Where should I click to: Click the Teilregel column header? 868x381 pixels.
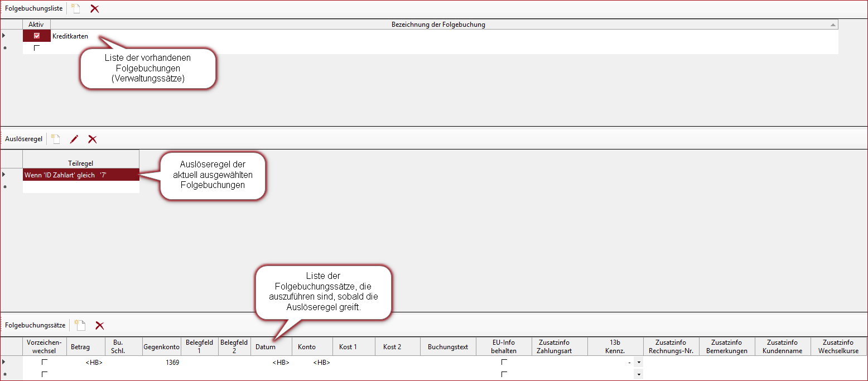tap(81, 163)
